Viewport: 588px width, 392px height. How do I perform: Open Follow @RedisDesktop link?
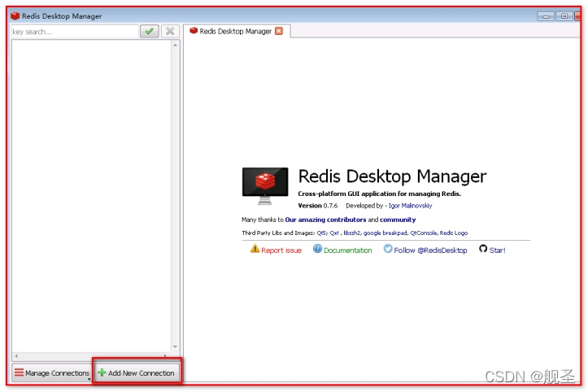pyautogui.click(x=430, y=250)
